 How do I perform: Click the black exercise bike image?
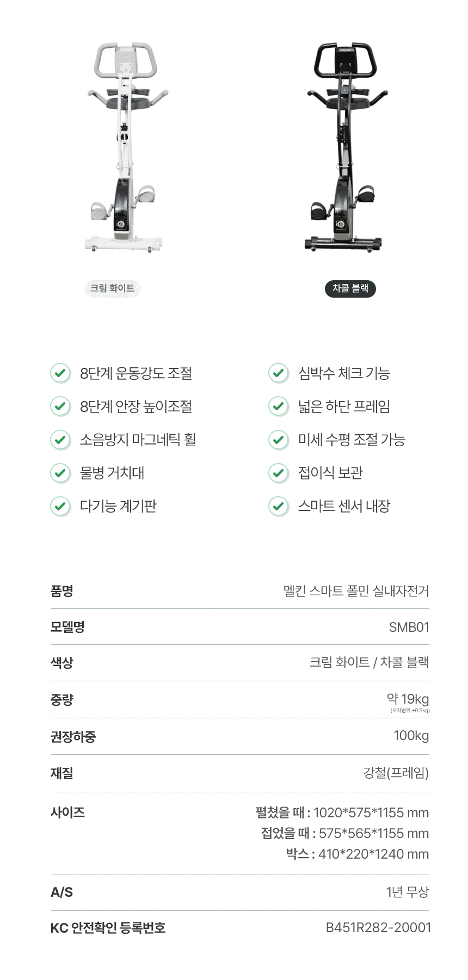[346, 147]
